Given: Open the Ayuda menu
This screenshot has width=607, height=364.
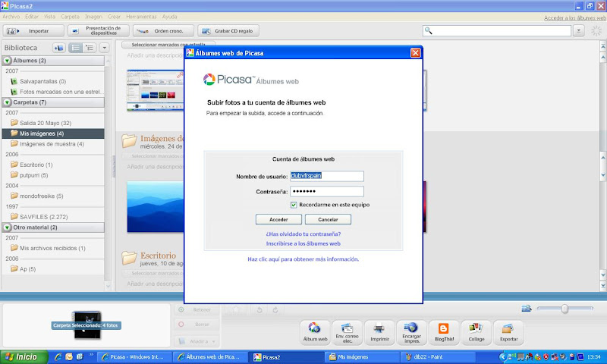Looking at the screenshot, I should click(169, 17).
